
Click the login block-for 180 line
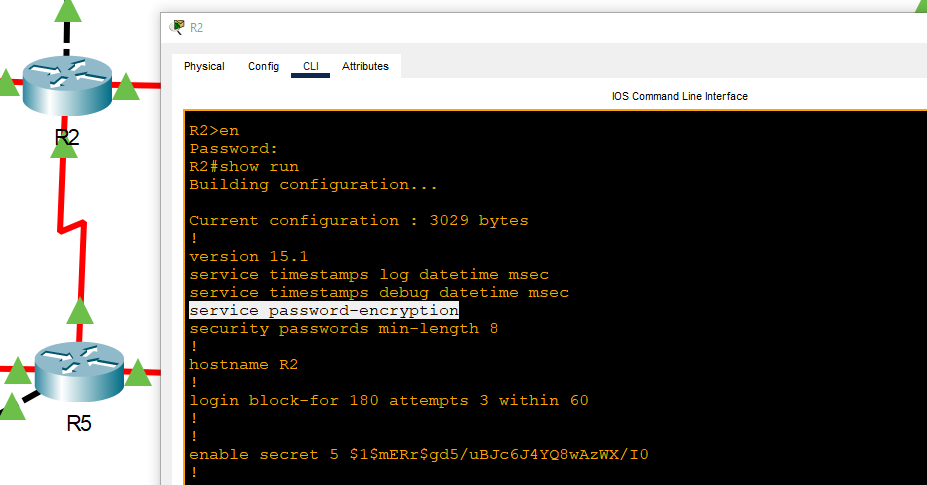pyautogui.click(x=388, y=401)
